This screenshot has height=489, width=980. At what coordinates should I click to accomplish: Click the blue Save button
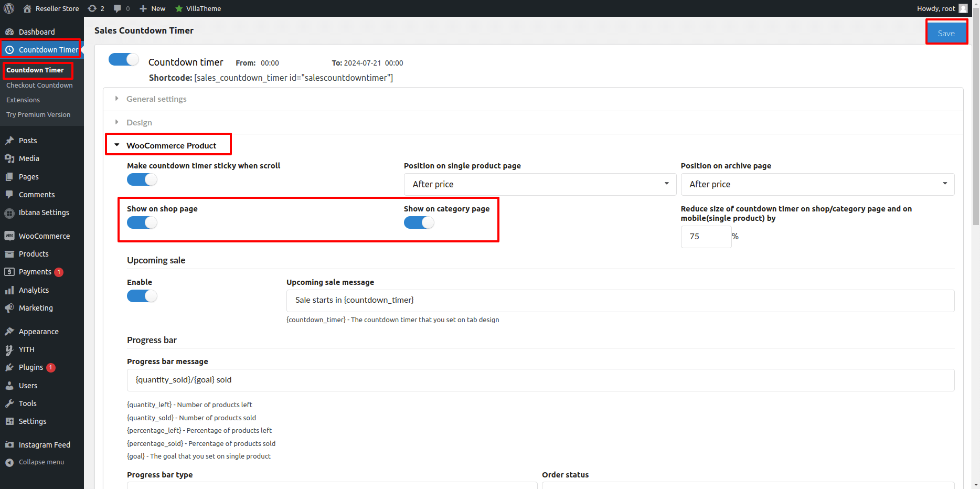click(x=946, y=33)
